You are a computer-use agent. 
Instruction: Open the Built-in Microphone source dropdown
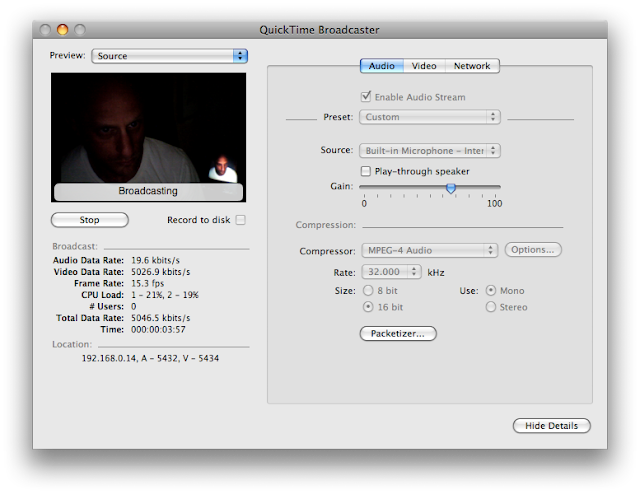point(430,151)
